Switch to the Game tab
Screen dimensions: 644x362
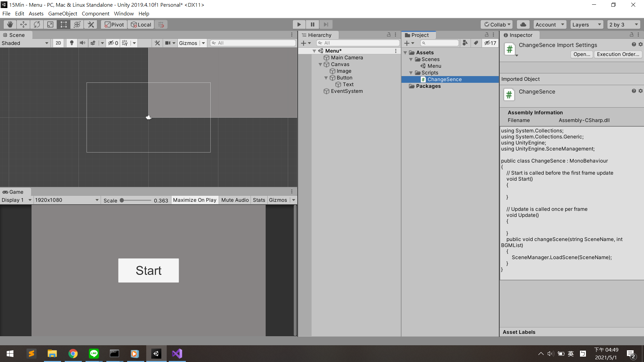click(x=15, y=192)
